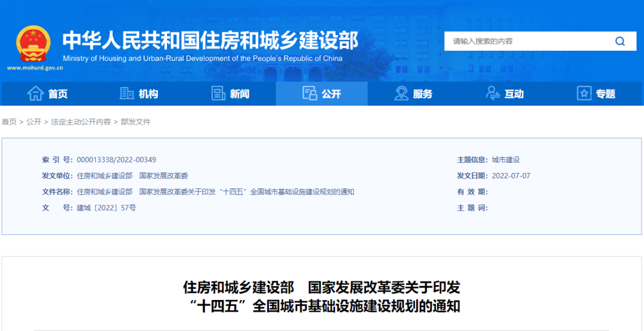The height and width of the screenshot is (331, 644).
Task: Open 法定主动公开内容 breadcrumb link
Action: click(80, 122)
